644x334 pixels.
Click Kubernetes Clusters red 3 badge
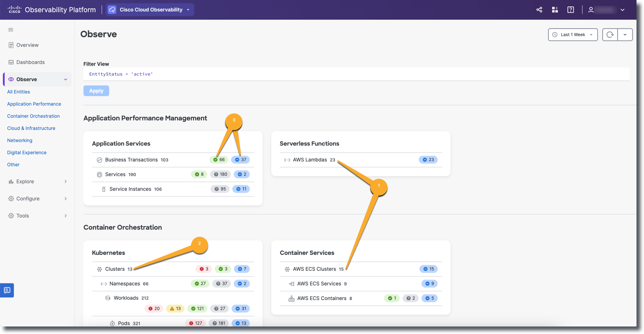coord(204,269)
